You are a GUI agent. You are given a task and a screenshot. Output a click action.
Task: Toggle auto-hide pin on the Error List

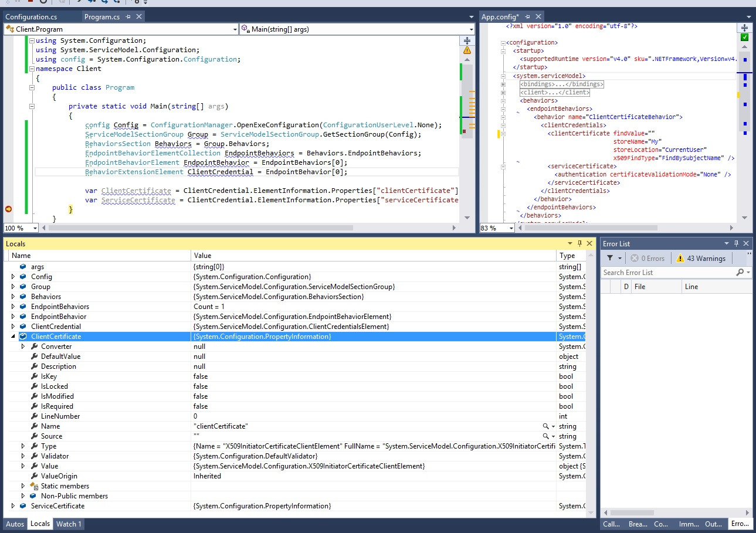[735, 243]
